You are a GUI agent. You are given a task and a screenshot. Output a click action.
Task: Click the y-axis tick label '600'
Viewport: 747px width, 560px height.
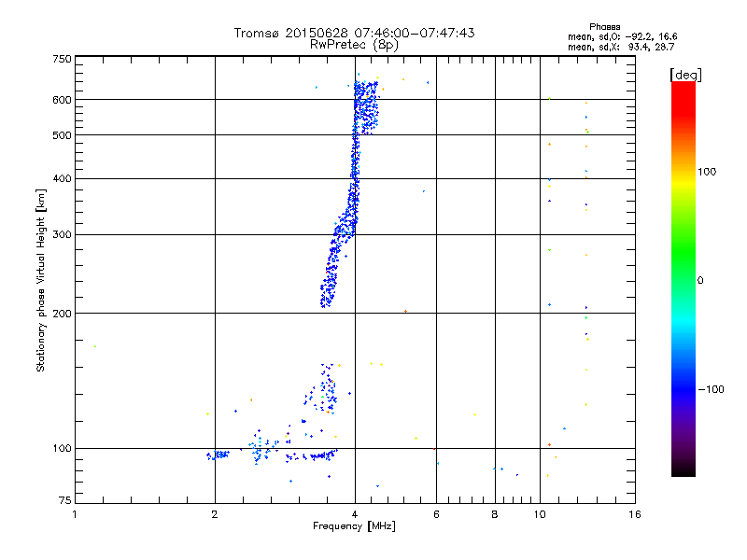62,100
